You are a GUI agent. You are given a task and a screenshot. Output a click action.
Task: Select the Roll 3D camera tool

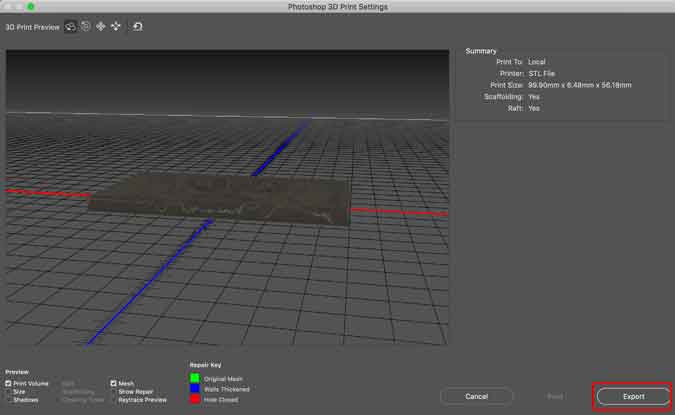click(86, 26)
